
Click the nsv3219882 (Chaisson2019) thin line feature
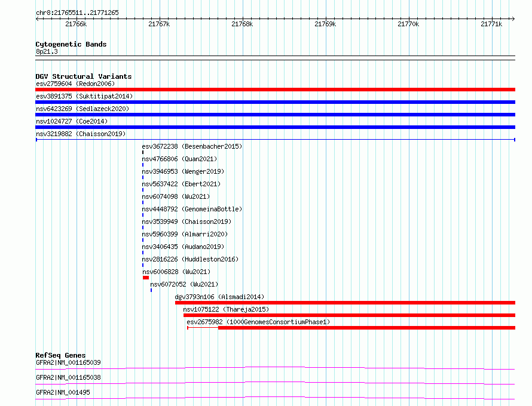coord(275,140)
